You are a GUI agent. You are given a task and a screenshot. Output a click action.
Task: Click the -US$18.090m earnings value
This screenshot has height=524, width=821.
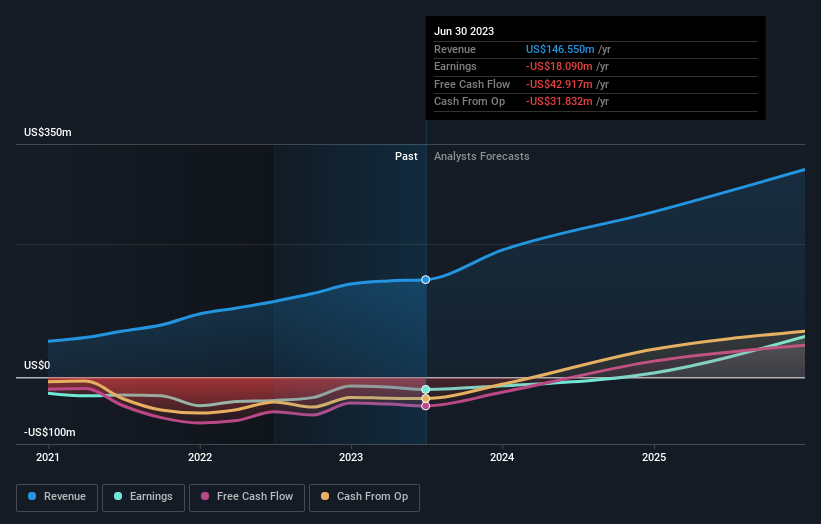point(559,66)
